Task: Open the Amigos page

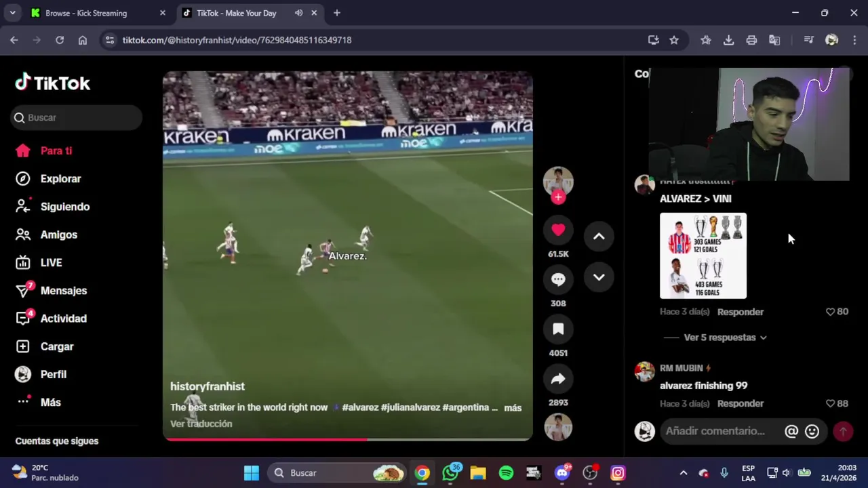Action: coord(46,235)
